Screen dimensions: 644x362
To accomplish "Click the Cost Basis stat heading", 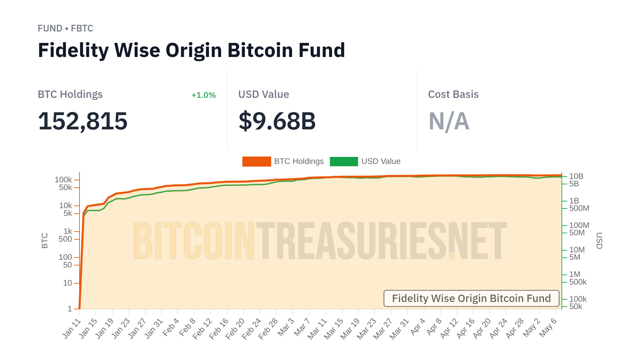I will point(453,95).
